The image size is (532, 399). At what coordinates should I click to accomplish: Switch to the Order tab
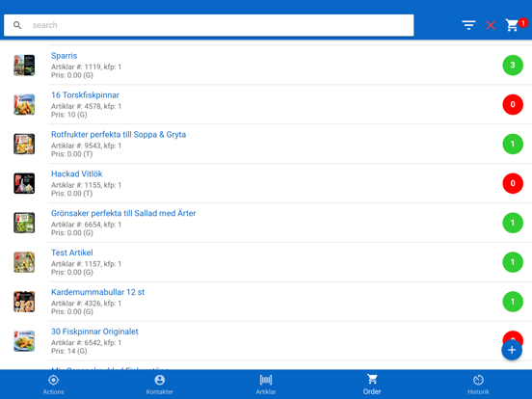coord(372,385)
